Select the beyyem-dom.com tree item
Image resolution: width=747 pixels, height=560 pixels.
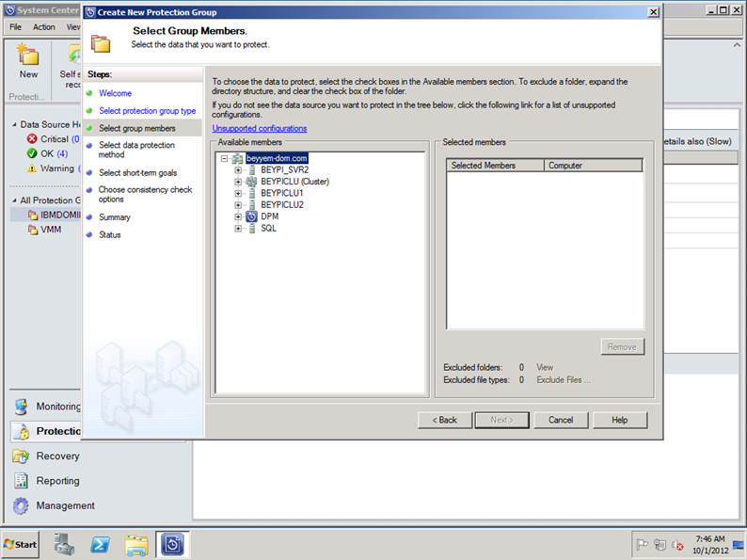(277, 159)
